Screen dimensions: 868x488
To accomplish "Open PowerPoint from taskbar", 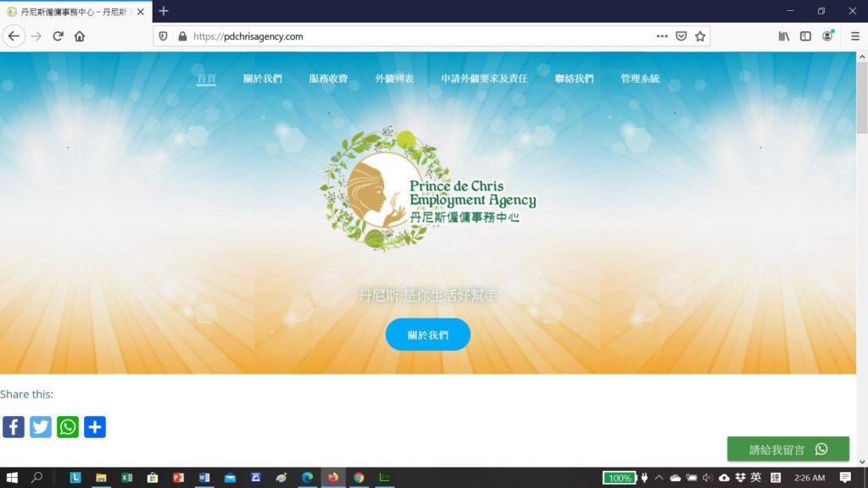I will pos(178,478).
